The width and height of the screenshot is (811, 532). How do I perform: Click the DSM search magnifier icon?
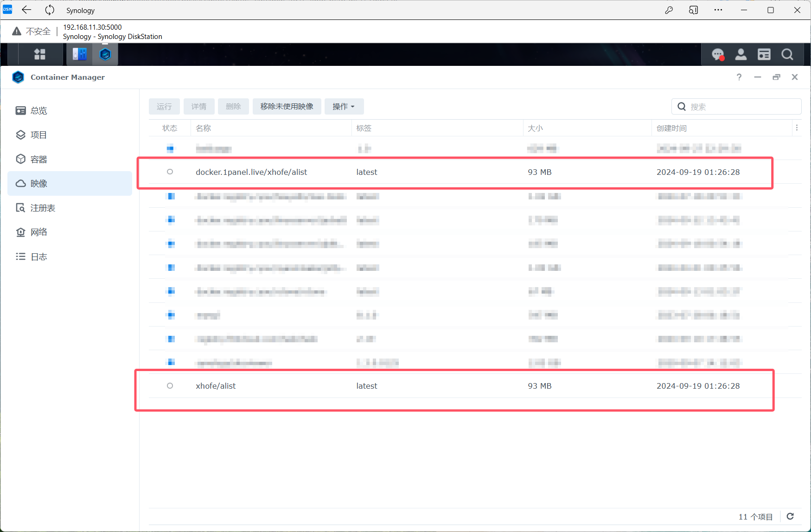(x=787, y=55)
